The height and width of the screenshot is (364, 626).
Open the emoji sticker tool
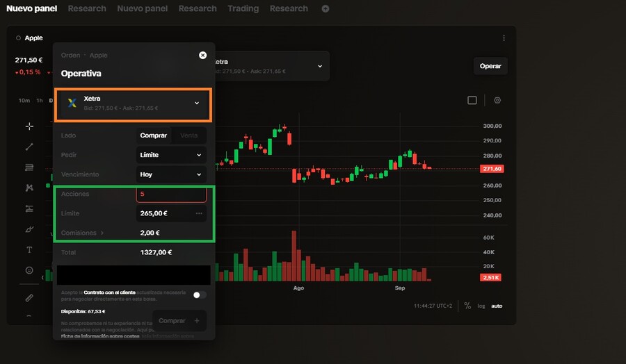tap(29, 270)
